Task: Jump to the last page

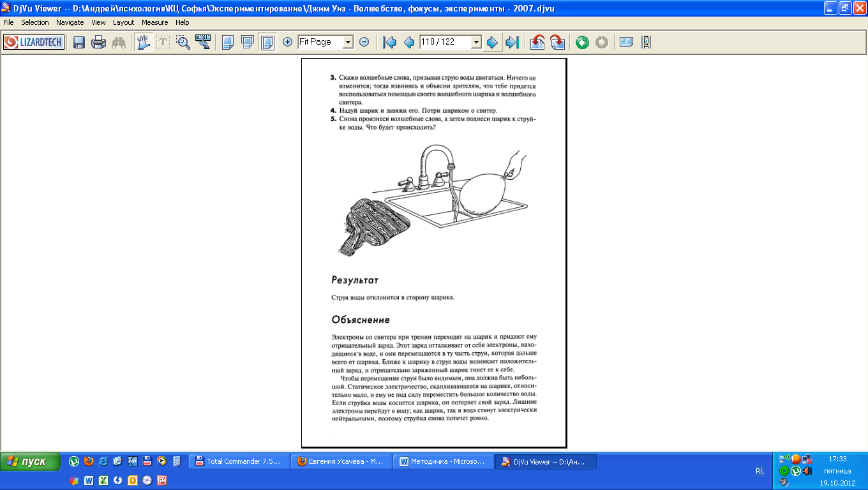Action: tap(512, 42)
